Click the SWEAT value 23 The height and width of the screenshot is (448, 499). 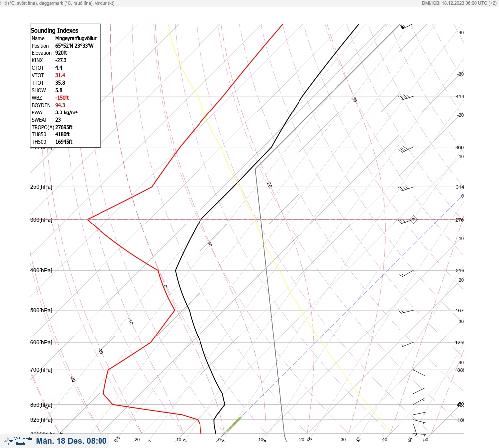tap(58, 120)
